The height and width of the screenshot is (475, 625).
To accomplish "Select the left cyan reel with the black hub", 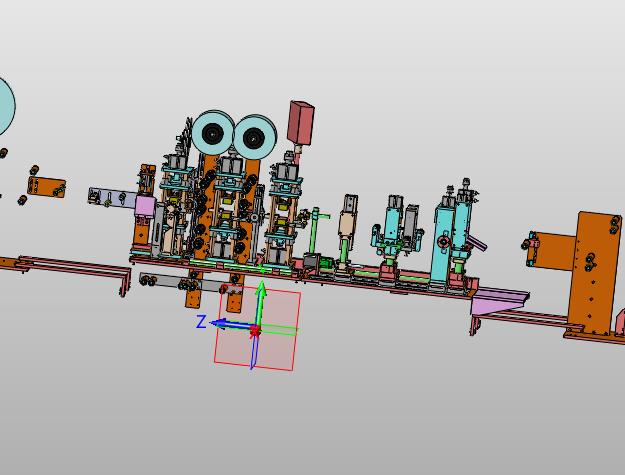I will click(x=213, y=133).
